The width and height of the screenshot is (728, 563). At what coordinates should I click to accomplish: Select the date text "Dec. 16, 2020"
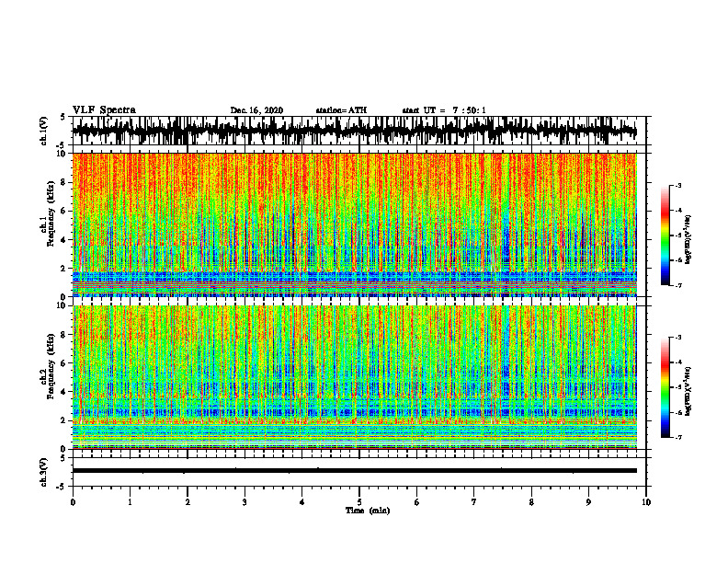tap(256, 110)
